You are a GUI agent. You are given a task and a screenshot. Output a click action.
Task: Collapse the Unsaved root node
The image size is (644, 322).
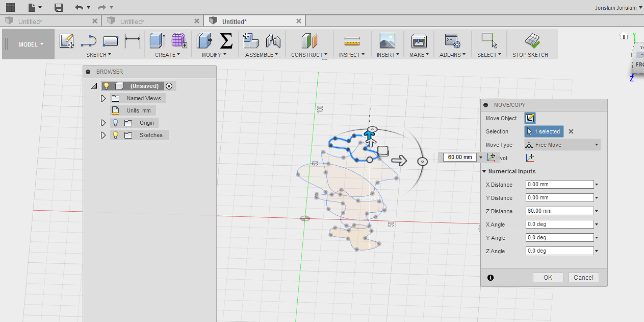94,86
